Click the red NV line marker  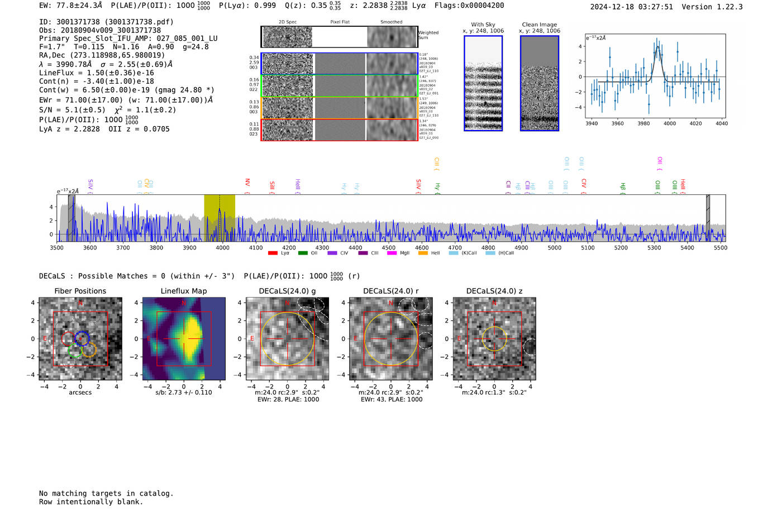point(247,185)
